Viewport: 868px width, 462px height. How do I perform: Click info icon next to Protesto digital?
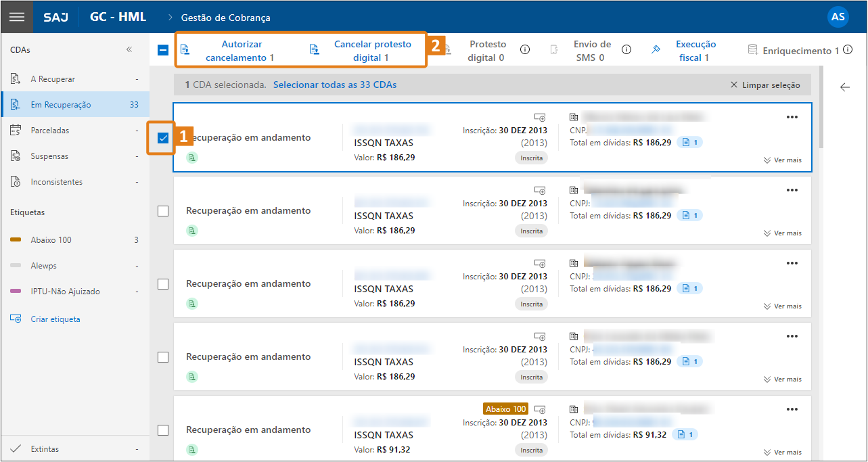click(x=524, y=49)
